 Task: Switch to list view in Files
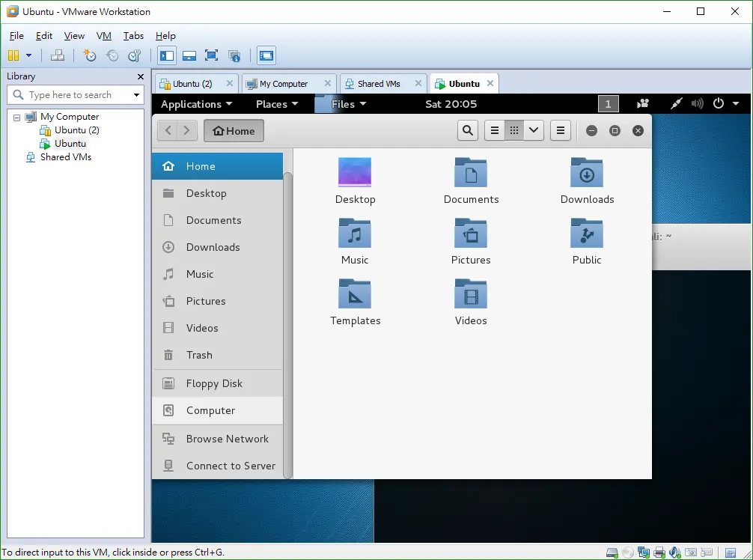pyautogui.click(x=495, y=130)
